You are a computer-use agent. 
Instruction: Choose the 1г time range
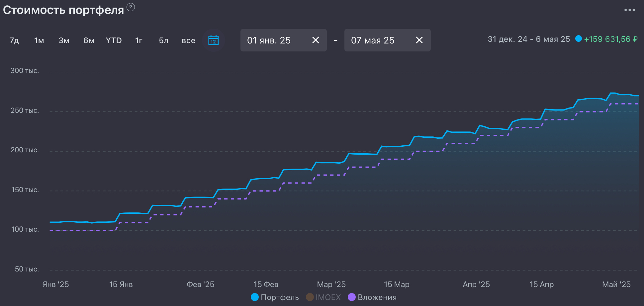pos(138,40)
